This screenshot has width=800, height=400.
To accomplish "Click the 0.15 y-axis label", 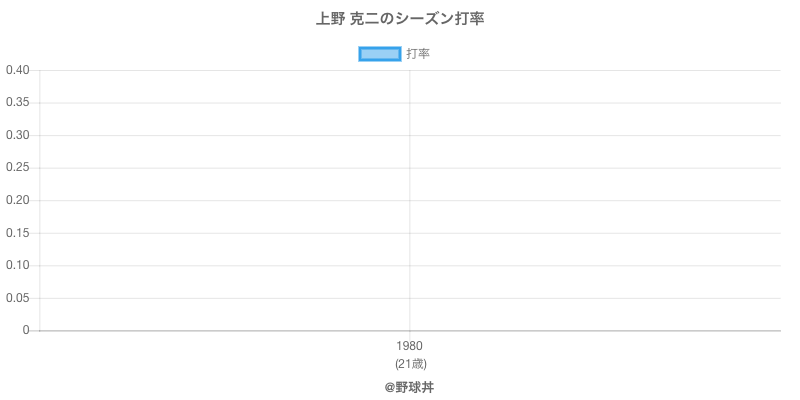I will 17,233.
